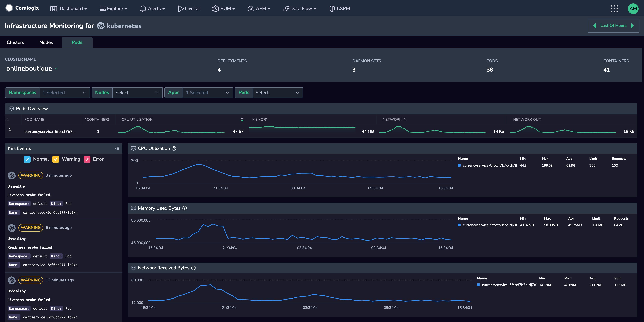Click Kubernetes icon of 6 minutes ago event
Viewport: 644px width, 322px height.
pyautogui.click(x=12, y=228)
